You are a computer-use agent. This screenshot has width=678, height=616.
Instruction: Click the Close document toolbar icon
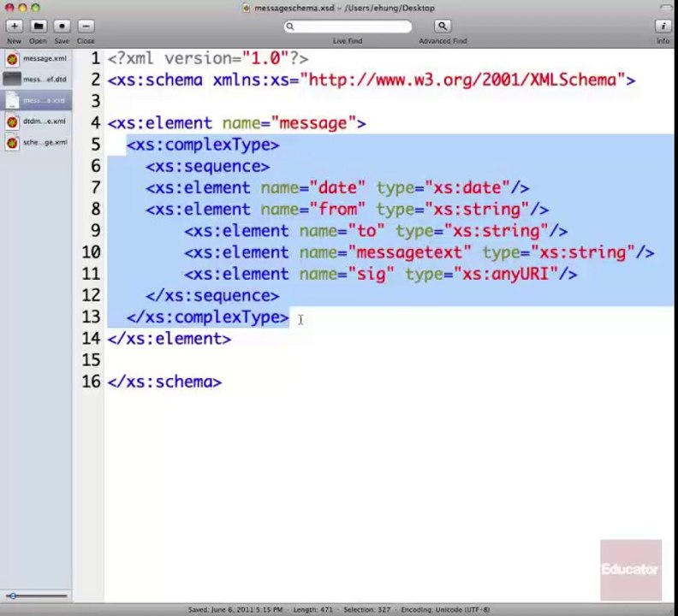[86, 27]
